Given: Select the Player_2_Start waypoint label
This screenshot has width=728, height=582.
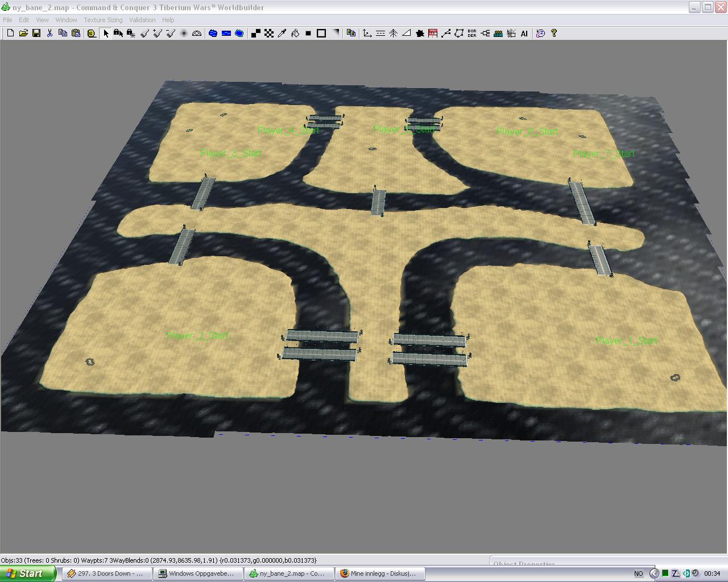Looking at the screenshot, I should click(x=197, y=335).
